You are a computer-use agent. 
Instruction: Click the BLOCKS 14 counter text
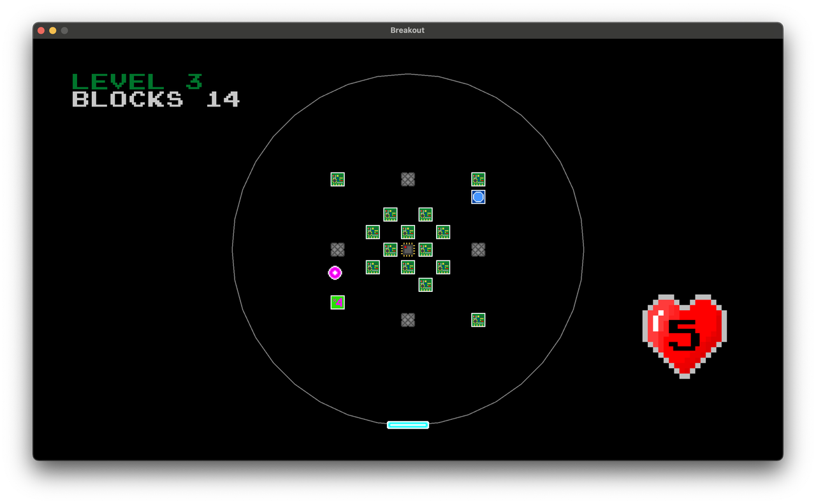[156, 99]
